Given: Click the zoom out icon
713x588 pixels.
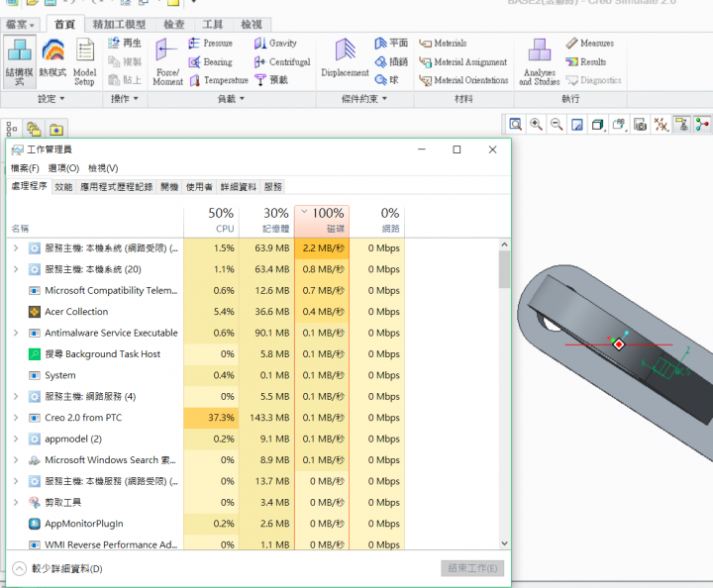Looking at the screenshot, I should tap(557, 124).
